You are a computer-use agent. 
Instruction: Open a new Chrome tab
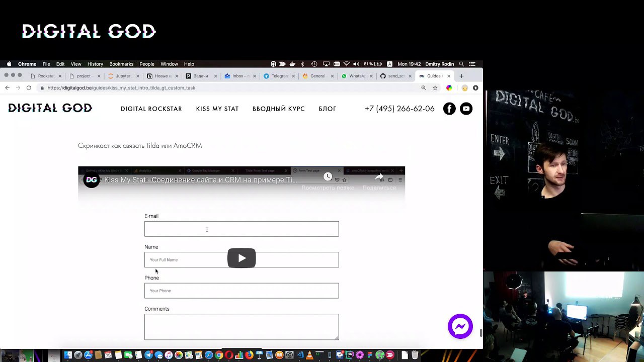461,76
